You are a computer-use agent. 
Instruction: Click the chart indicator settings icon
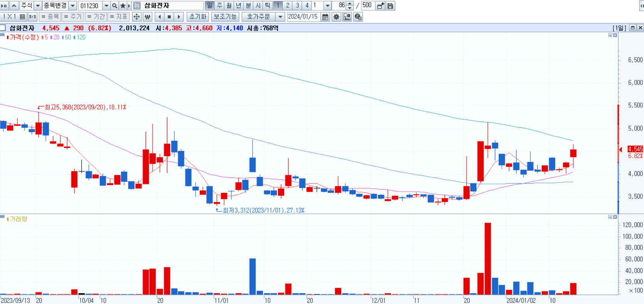coord(347,17)
